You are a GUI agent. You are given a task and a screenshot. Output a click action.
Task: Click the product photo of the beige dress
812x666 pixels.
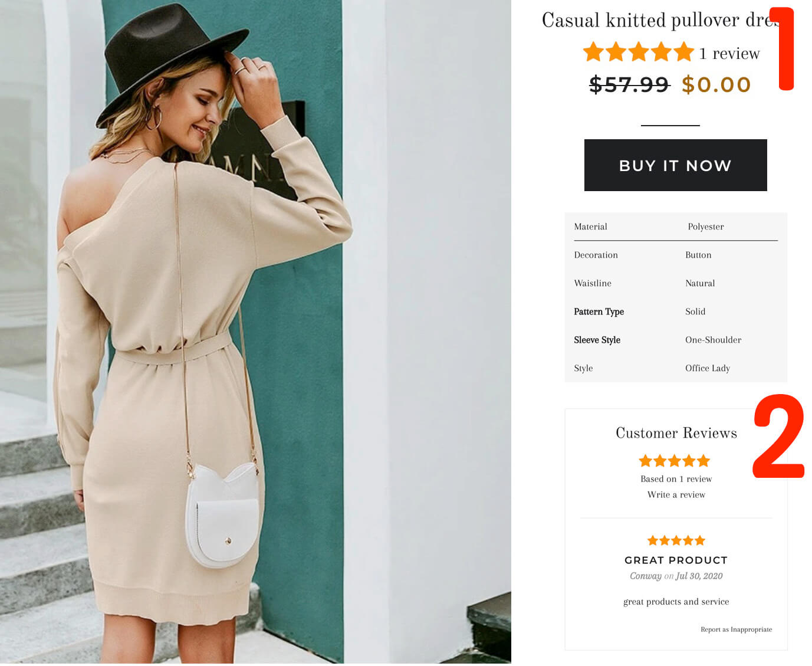point(255,332)
